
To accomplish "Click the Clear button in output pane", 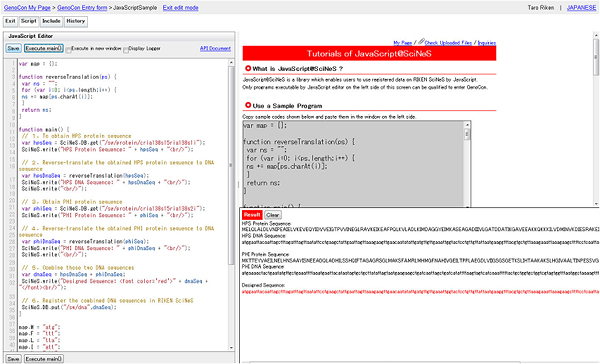I will 272,215.
